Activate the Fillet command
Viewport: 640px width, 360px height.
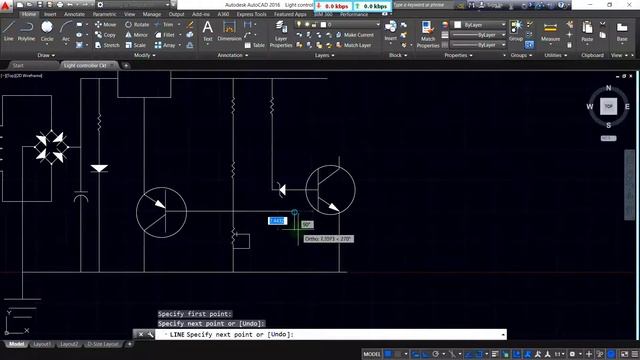tap(165, 35)
